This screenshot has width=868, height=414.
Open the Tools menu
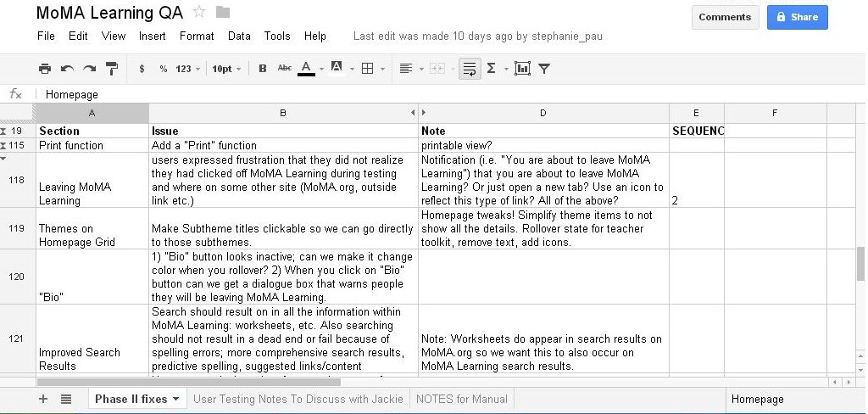[x=277, y=36]
